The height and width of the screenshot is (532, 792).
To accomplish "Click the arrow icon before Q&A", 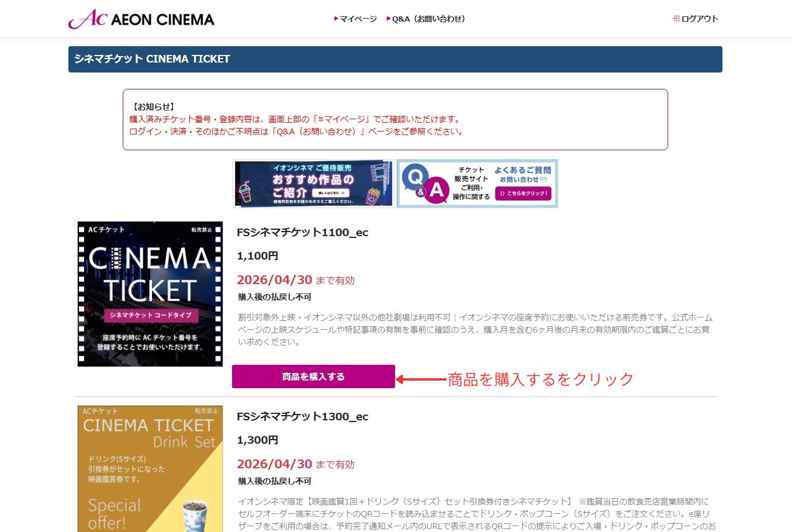I will coord(389,19).
